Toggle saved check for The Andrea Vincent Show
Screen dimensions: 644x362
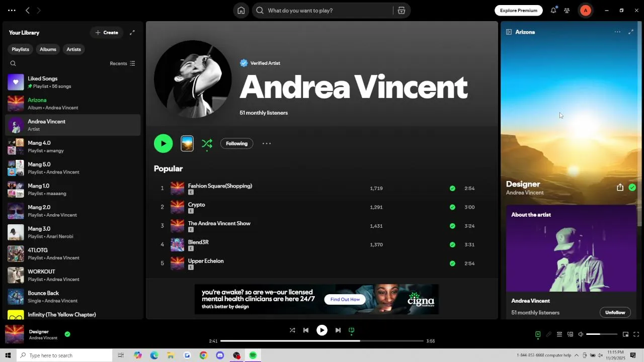click(452, 226)
